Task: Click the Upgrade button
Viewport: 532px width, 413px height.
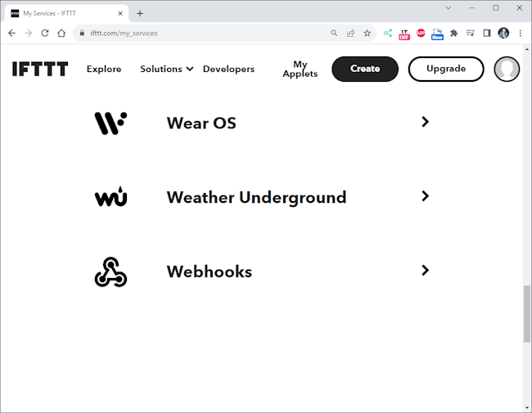Action: 446,70
